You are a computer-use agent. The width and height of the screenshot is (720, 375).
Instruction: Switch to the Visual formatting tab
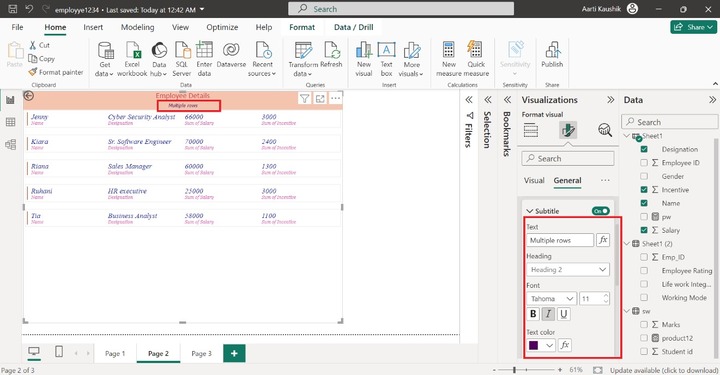click(x=534, y=180)
